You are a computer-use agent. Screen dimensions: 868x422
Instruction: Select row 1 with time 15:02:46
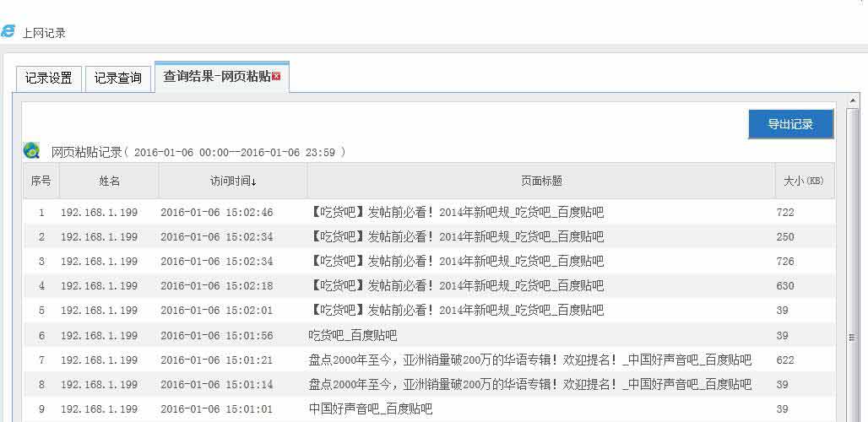[216, 213]
